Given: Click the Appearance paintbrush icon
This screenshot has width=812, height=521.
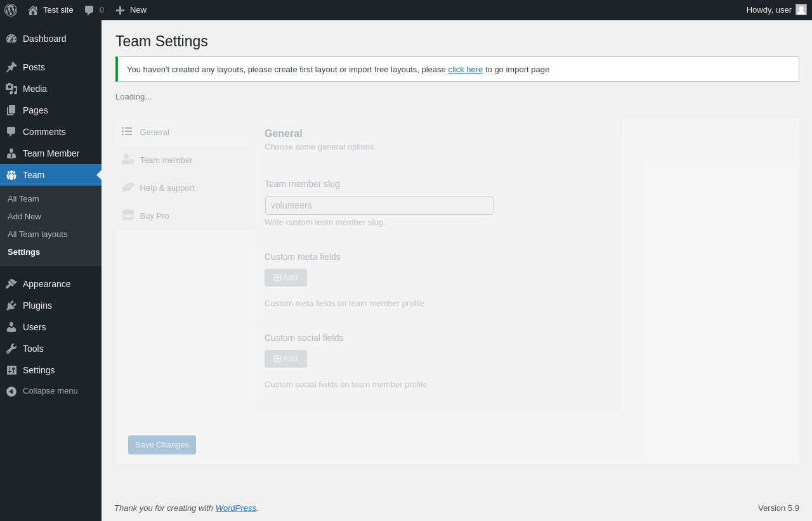Looking at the screenshot, I should [11, 284].
